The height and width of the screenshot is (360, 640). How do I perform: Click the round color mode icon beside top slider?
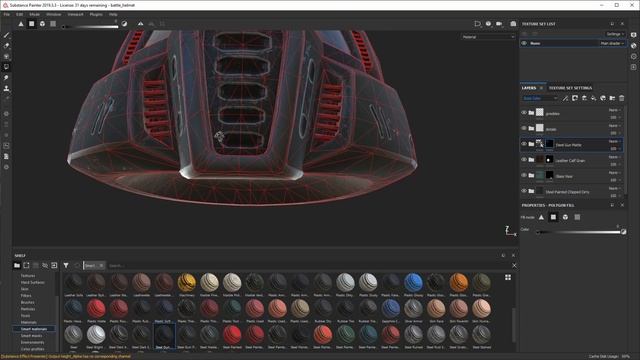[x=124, y=24]
